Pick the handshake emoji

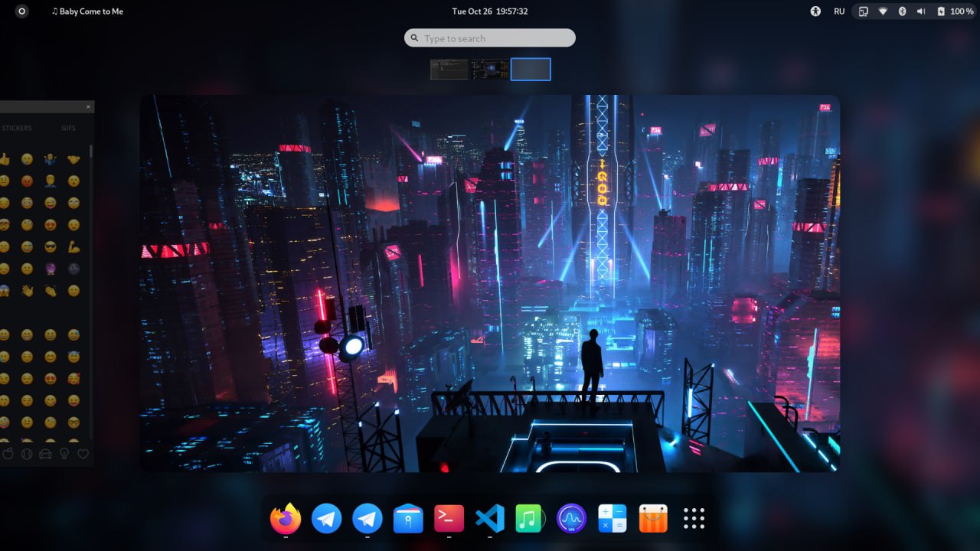coord(73,159)
